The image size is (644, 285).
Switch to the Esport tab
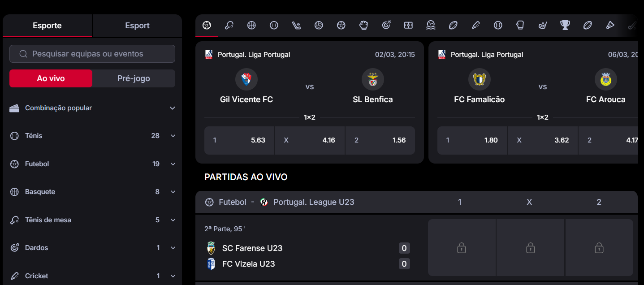click(x=137, y=26)
